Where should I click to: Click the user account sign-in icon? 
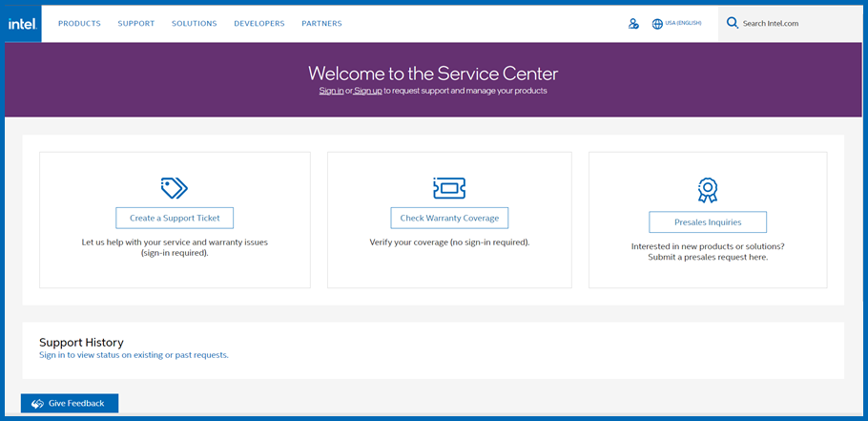pyautogui.click(x=633, y=24)
